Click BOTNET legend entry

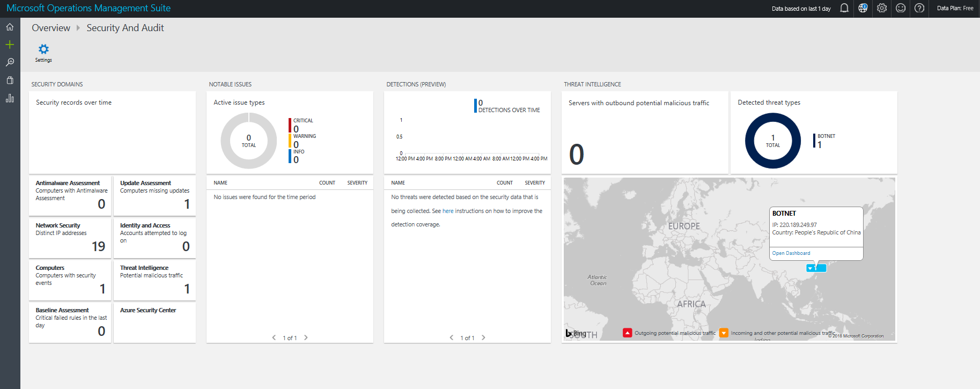(824, 141)
